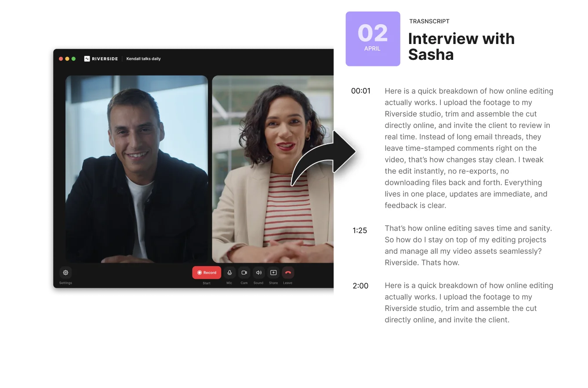Click the 02 April date badge
588x388 pixels.
[x=373, y=39]
